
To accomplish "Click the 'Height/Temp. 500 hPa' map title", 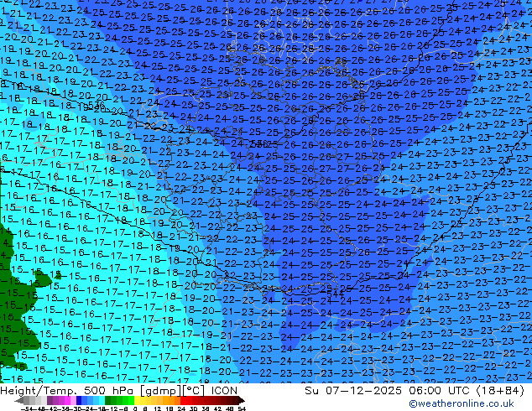I will [68, 391].
